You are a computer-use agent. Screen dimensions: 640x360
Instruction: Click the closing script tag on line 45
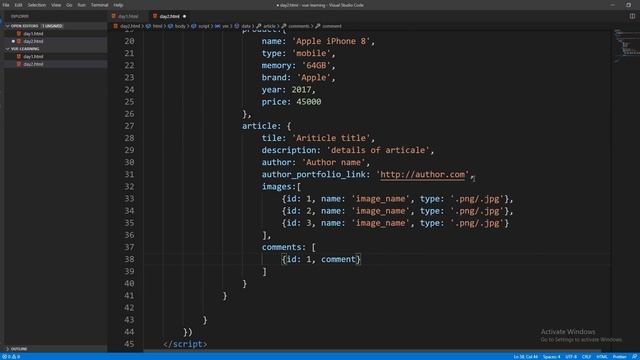[x=185, y=344]
